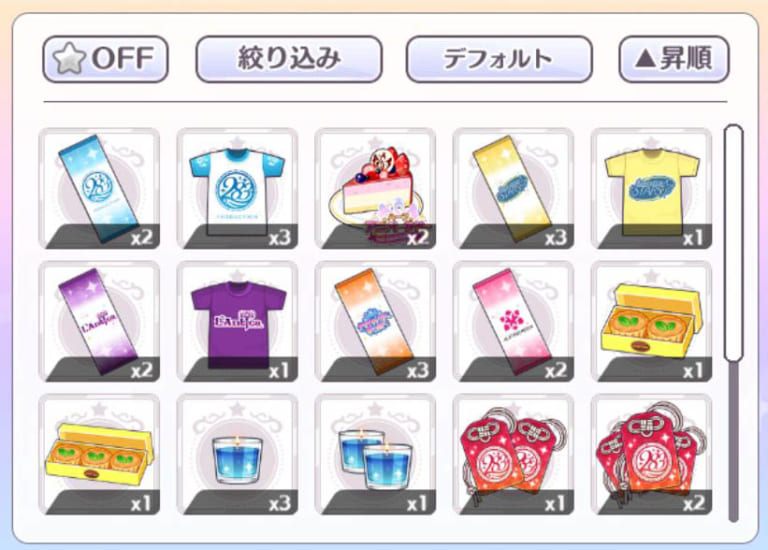This screenshot has height=550, width=768.
Task: Select the yellow towel item
Action: pos(514,189)
